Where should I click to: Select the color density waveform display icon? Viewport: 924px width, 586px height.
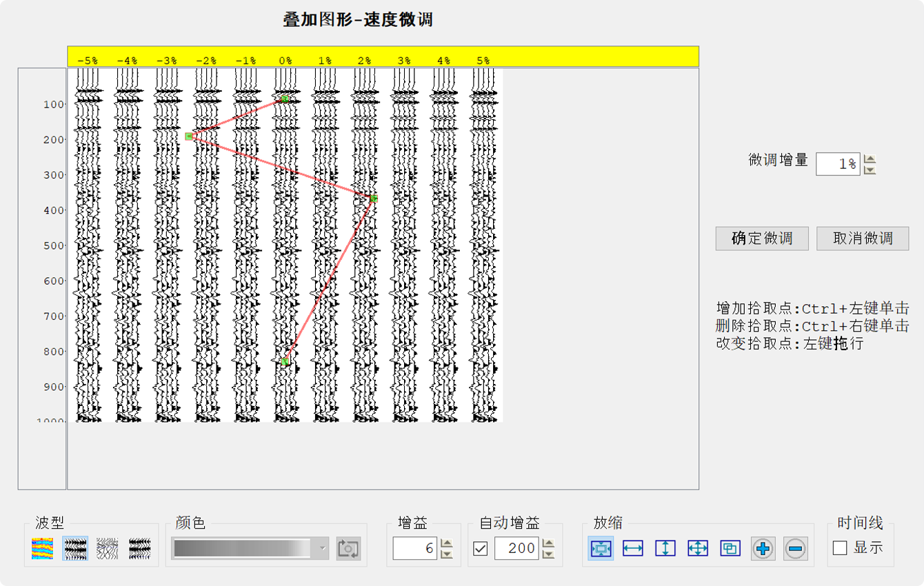coord(42,549)
